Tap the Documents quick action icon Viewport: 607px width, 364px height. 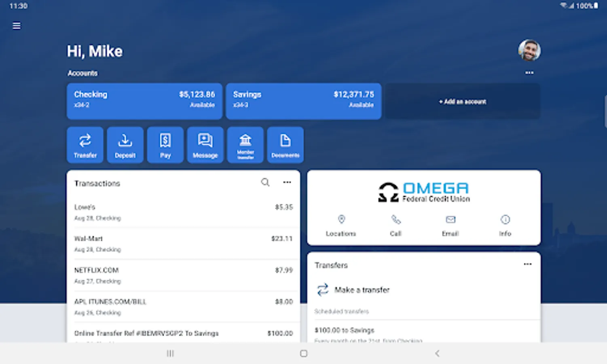[x=286, y=145]
